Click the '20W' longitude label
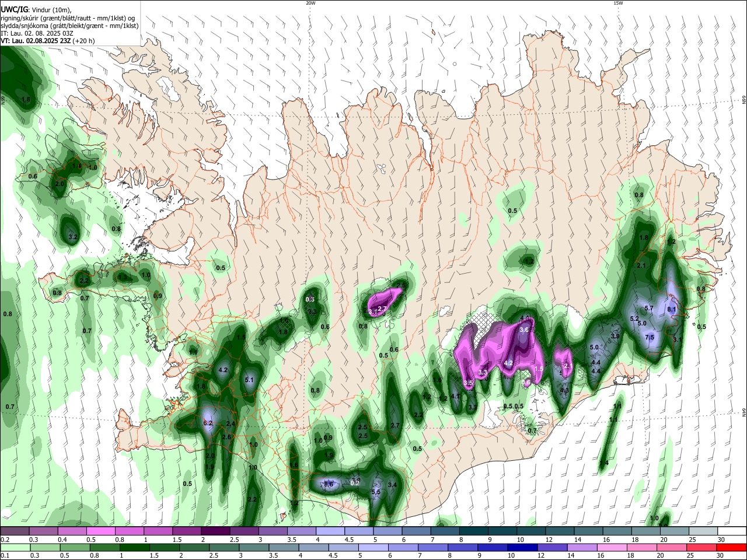The height and width of the screenshot is (560, 747). tap(310, 3)
